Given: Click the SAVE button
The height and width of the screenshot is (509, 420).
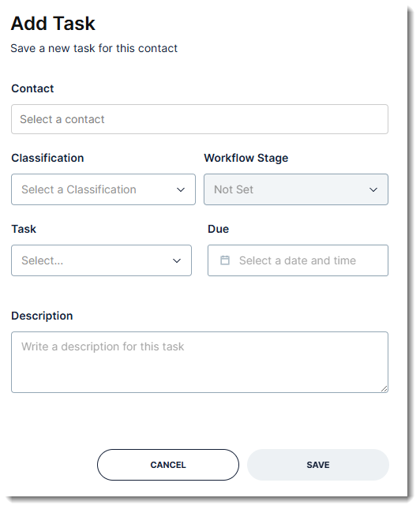Looking at the screenshot, I should pos(318,465).
